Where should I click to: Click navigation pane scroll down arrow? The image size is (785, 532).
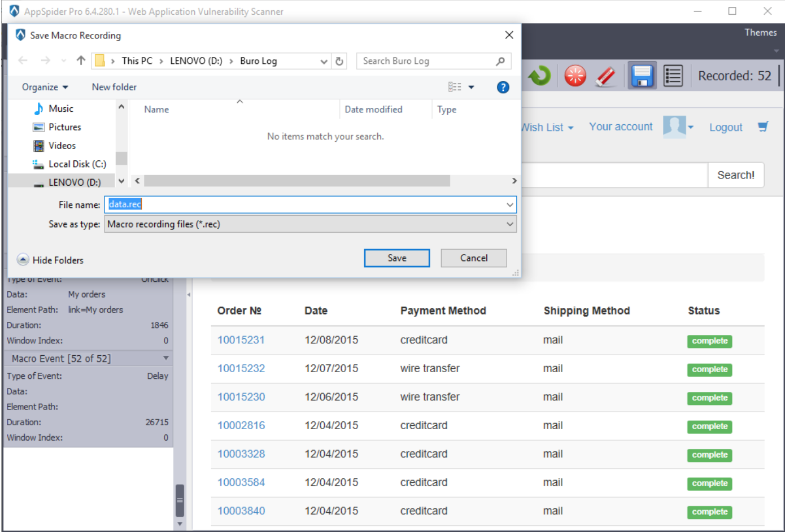tap(121, 181)
